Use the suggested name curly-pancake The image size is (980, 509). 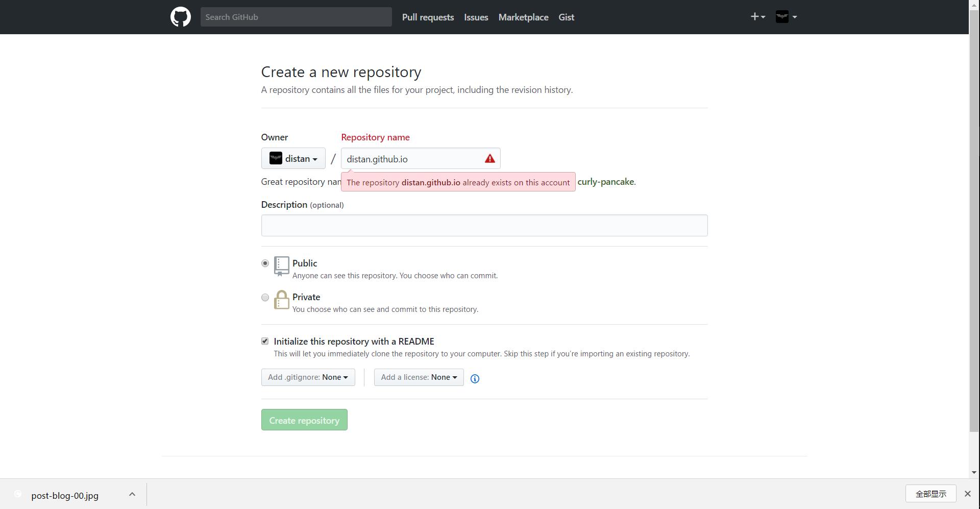[x=605, y=181]
